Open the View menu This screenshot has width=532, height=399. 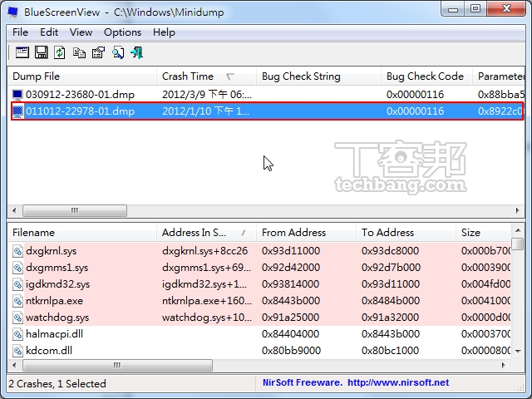[81, 32]
